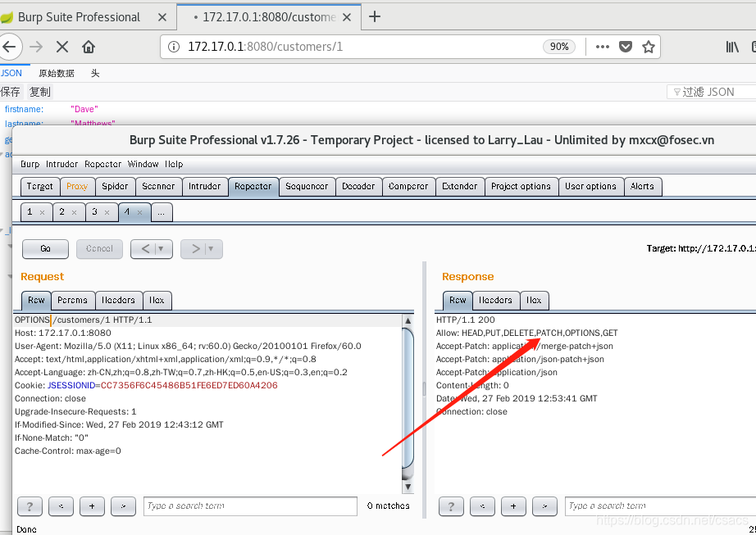The height and width of the screenshot is (535, 756).
Task: Click the request search next match button
Action: coord(124,506)
